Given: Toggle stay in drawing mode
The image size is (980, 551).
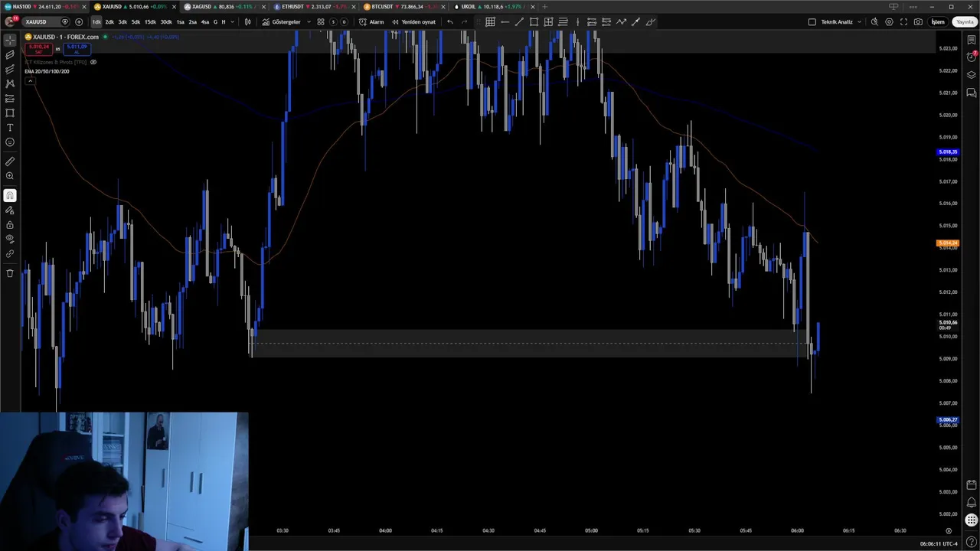Looking at the screenshot, I should (x=10, y=210).
